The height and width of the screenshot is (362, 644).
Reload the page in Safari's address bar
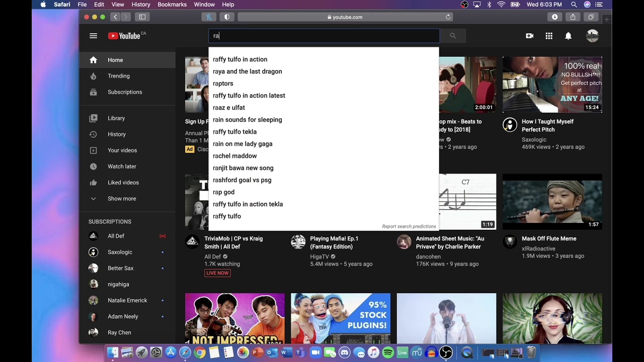(x=448, y=17)
